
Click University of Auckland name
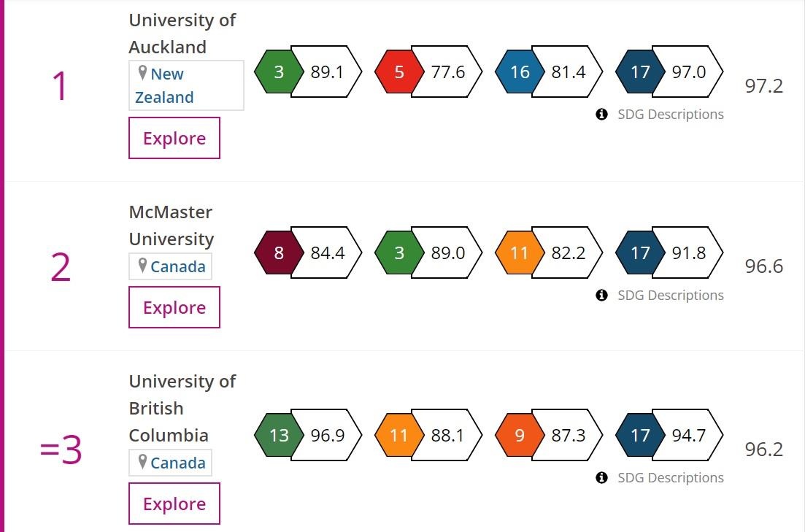182,34
